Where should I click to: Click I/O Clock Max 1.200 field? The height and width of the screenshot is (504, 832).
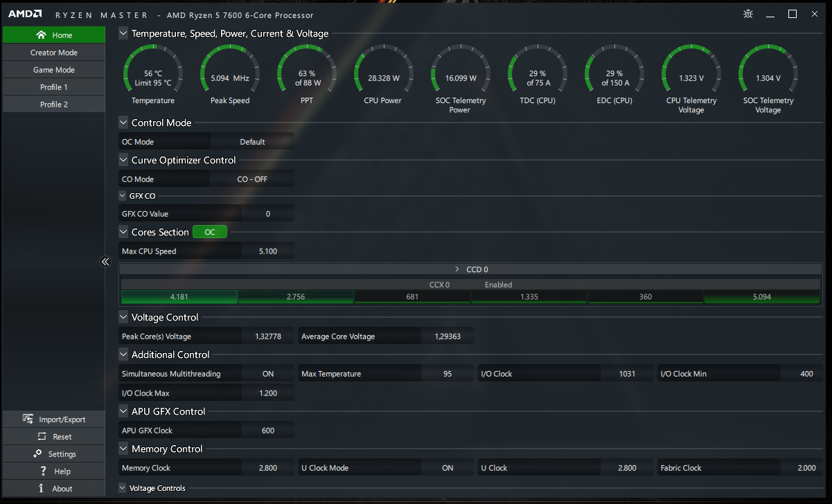(268, 393)
